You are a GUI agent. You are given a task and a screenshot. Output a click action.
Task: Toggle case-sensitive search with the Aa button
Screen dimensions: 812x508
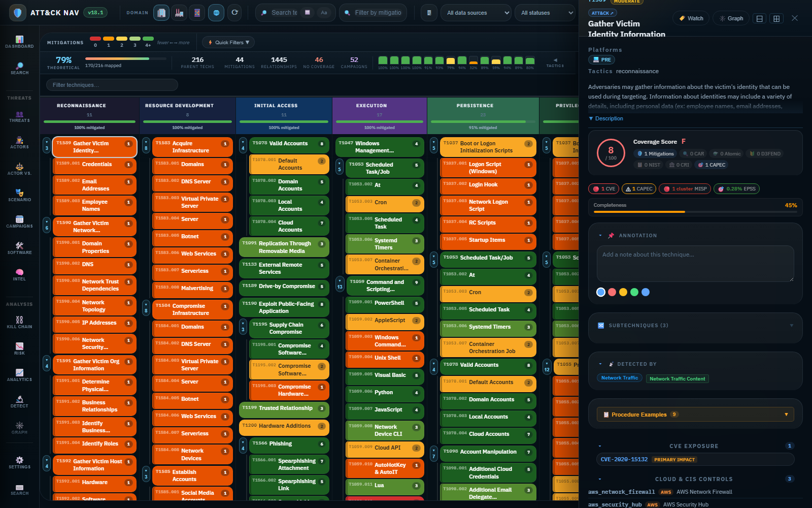click(324, 13)
